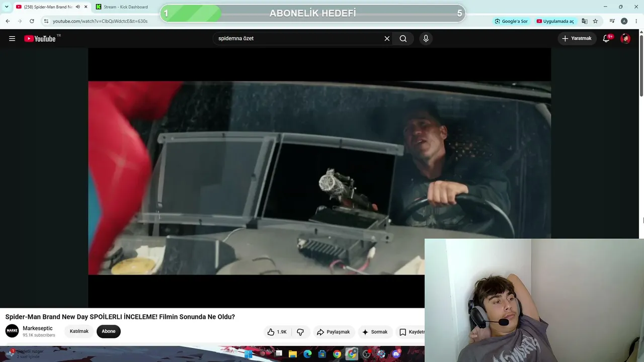Open the tab search dropdown arrow

pos(7,7)
